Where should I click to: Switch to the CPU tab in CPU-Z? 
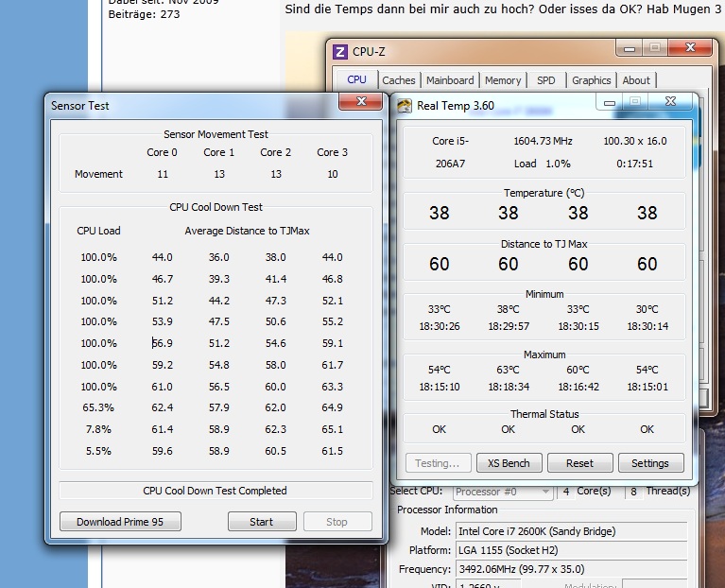(x=356, y=79)
